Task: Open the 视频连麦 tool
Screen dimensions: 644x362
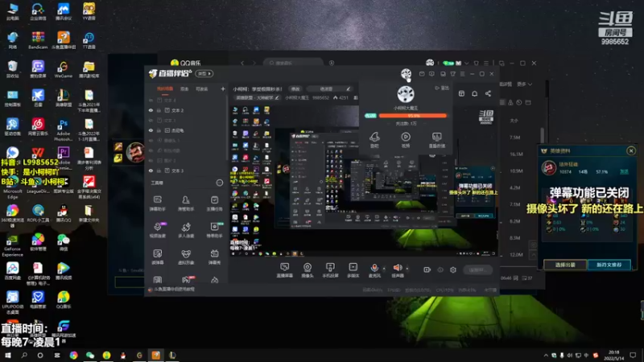Action: (157, 230)
